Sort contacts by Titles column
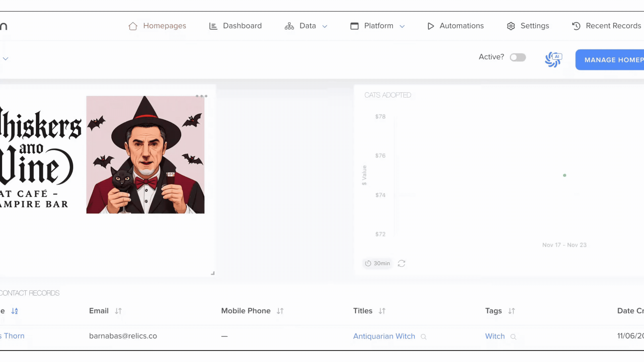This screenshot has width=644, height=362. 382,311
